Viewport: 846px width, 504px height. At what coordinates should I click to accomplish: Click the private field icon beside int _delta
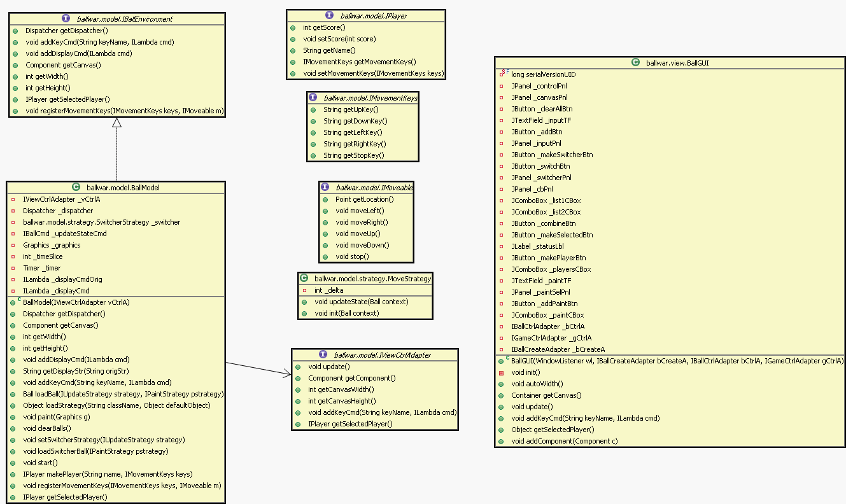[306, 290]
